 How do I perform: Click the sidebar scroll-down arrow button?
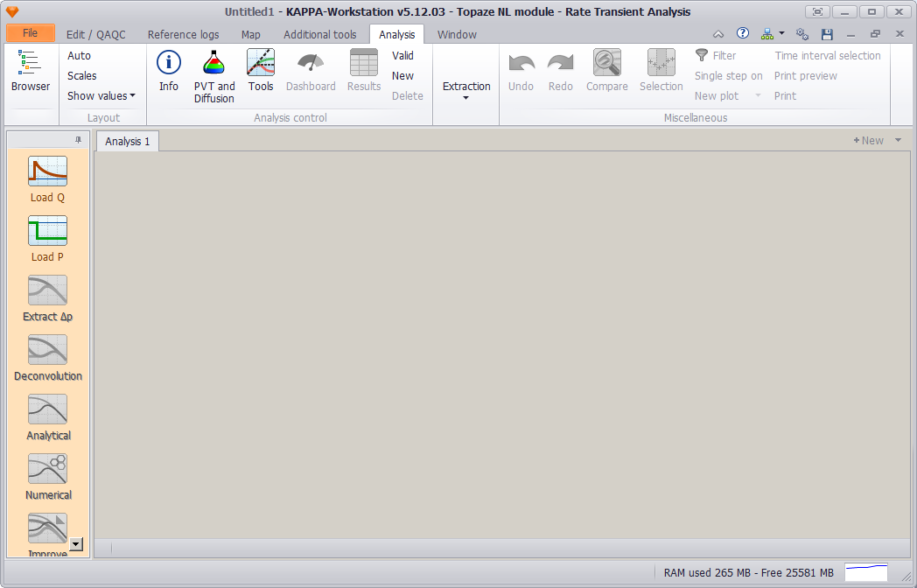pyautogui.click(x=76, y=544)
